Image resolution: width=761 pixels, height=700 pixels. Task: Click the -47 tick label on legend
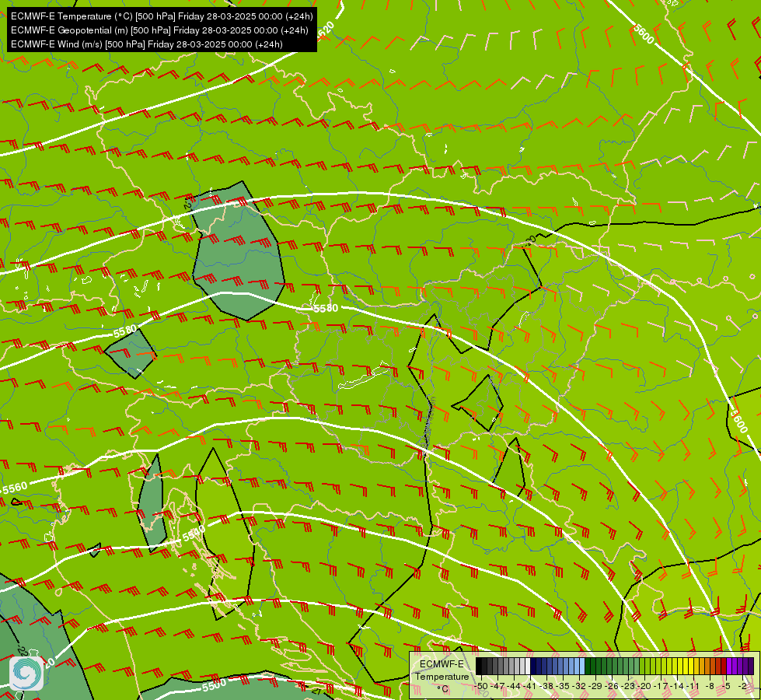coord(497,686)
